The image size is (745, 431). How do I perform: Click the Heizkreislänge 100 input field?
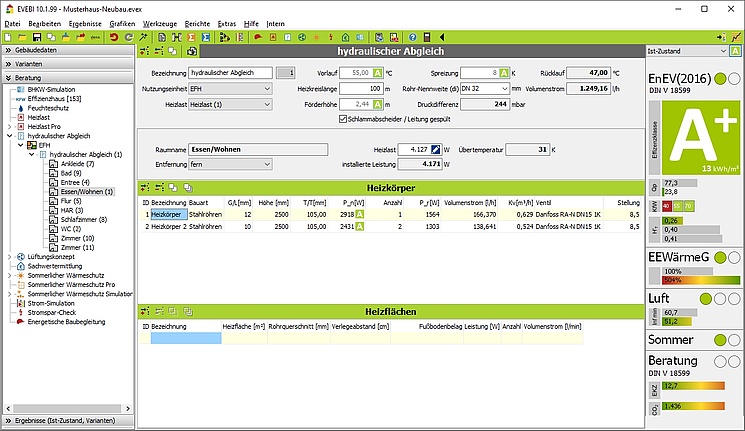click(361, 88)
